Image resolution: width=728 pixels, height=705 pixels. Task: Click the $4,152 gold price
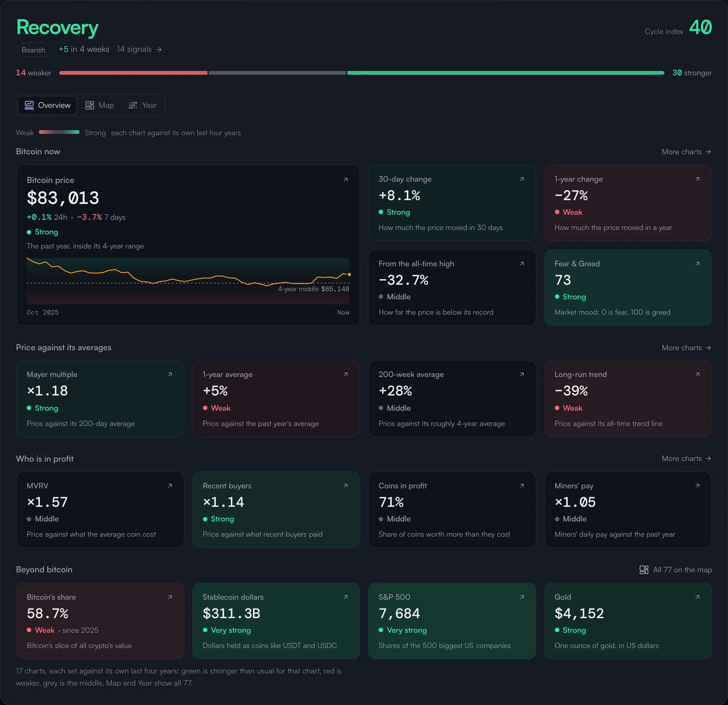579,614
